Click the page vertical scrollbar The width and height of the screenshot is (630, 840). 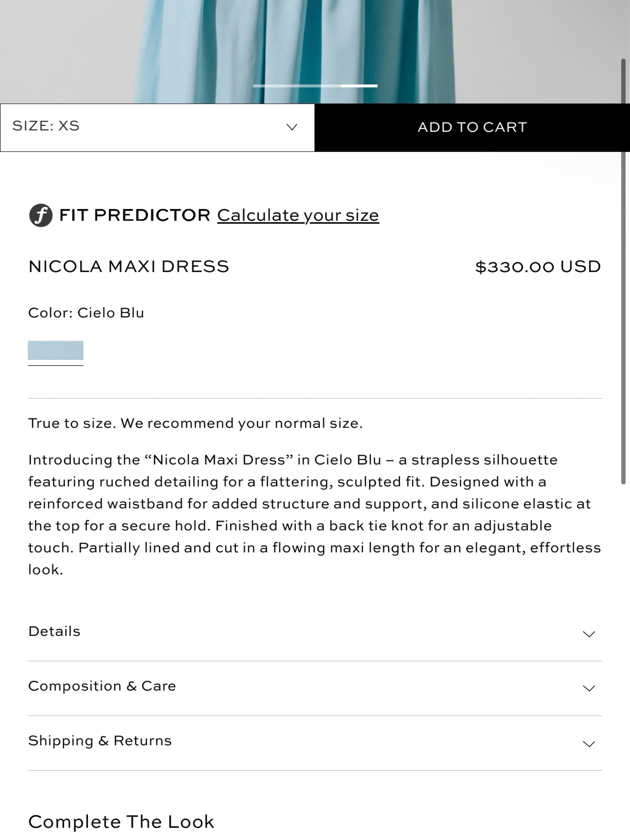(x=623, y=271)
